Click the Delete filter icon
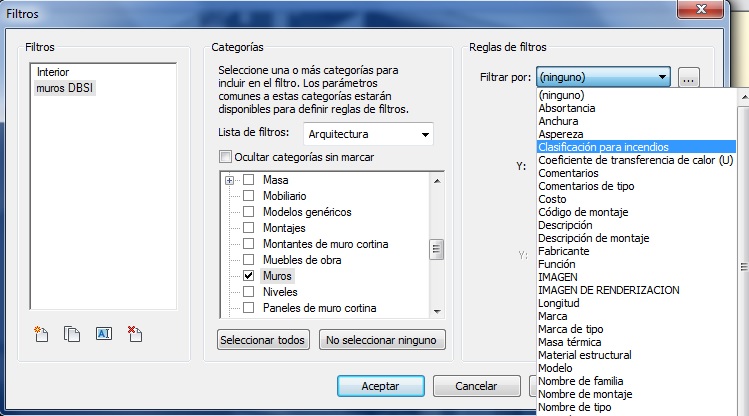The width and height of the screenshot is (749, 416). click(x=135, y=335)
